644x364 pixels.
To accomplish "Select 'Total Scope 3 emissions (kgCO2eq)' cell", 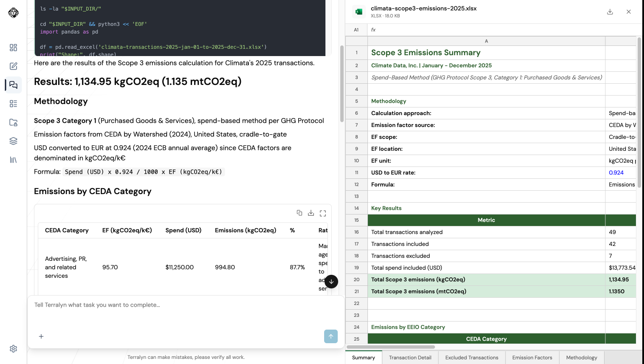I will pyautogui.click(x=486, y=279).
